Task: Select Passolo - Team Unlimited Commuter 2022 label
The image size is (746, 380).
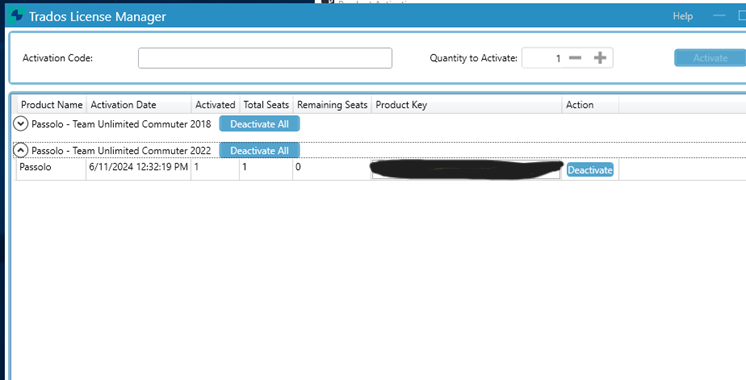Action: (121, 151)
